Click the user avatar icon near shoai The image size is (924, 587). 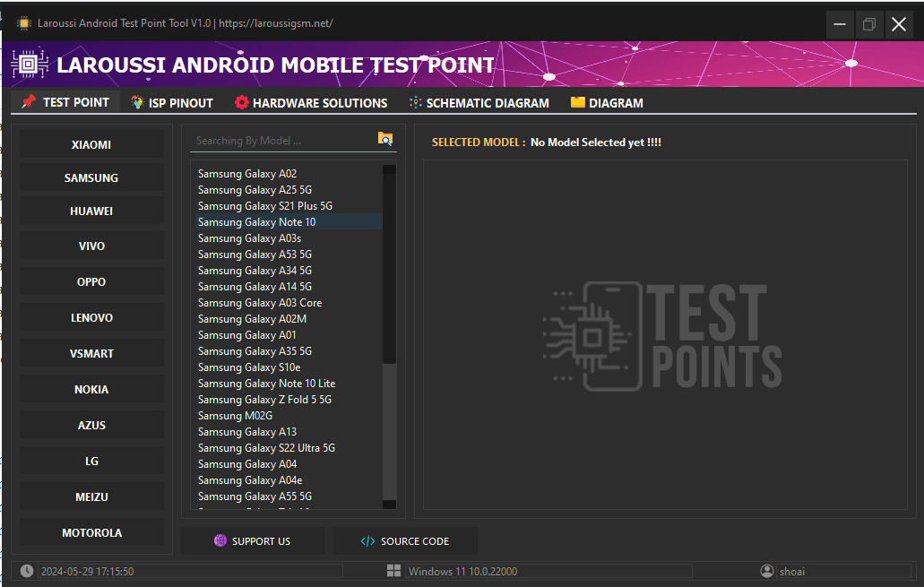coord(766,571)
